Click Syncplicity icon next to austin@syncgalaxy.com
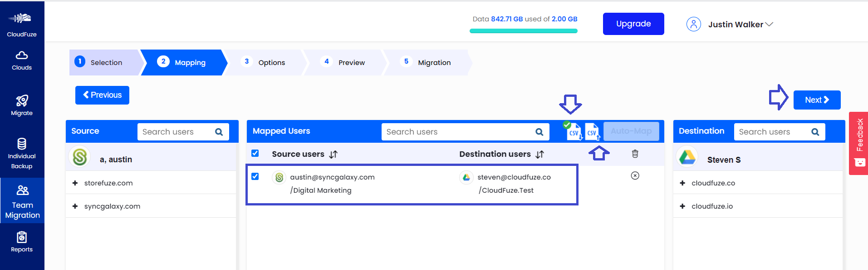Image resolution: width=868 pixels, height=270 pixels. point(279,177)
